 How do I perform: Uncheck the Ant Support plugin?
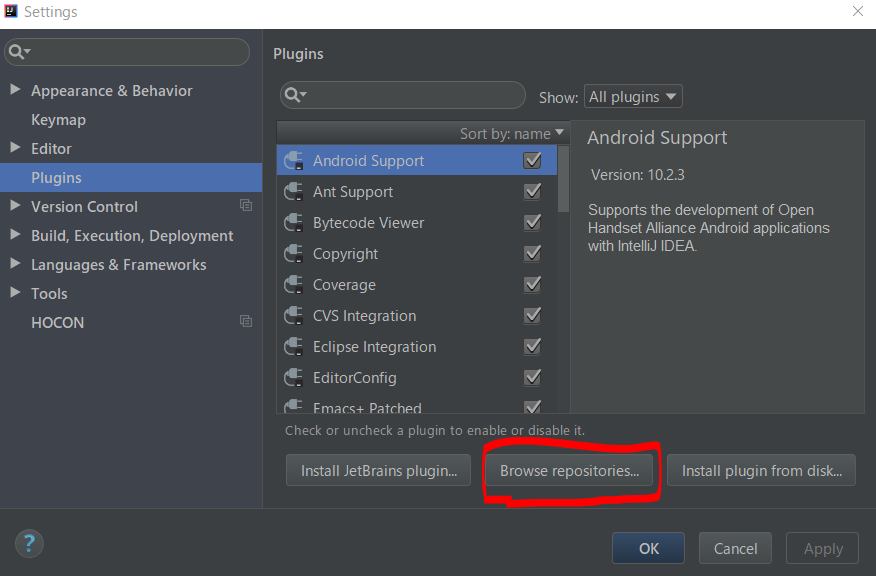click(532, 192)
